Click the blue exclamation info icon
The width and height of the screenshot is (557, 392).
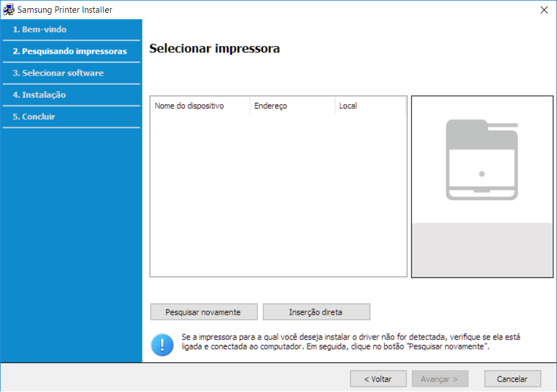click(x=162, y=345)
